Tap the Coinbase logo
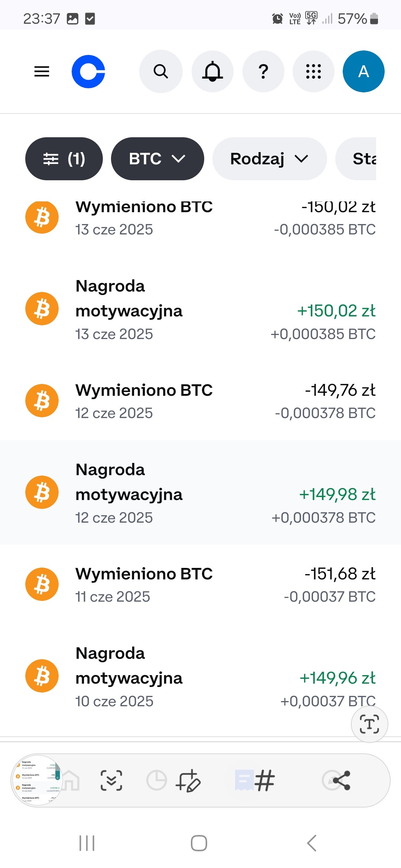 point(88,71)
